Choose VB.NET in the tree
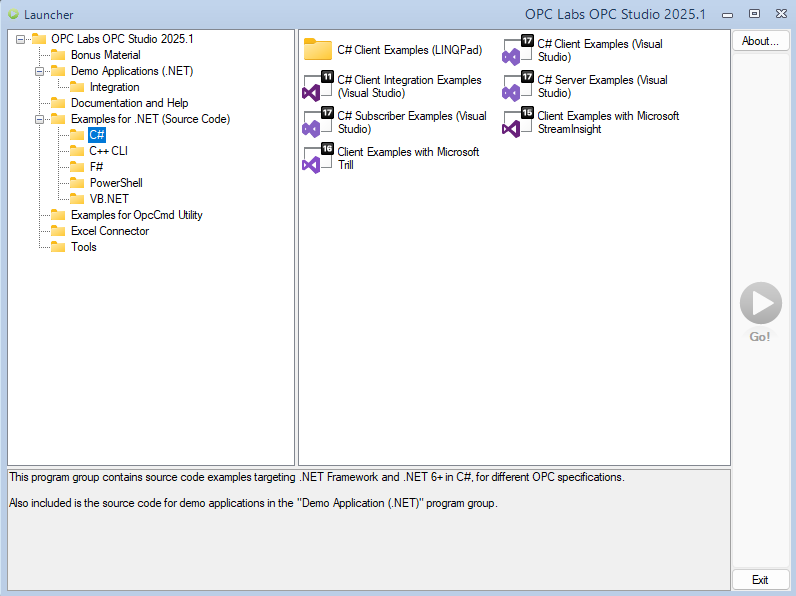 click(108, 199)
